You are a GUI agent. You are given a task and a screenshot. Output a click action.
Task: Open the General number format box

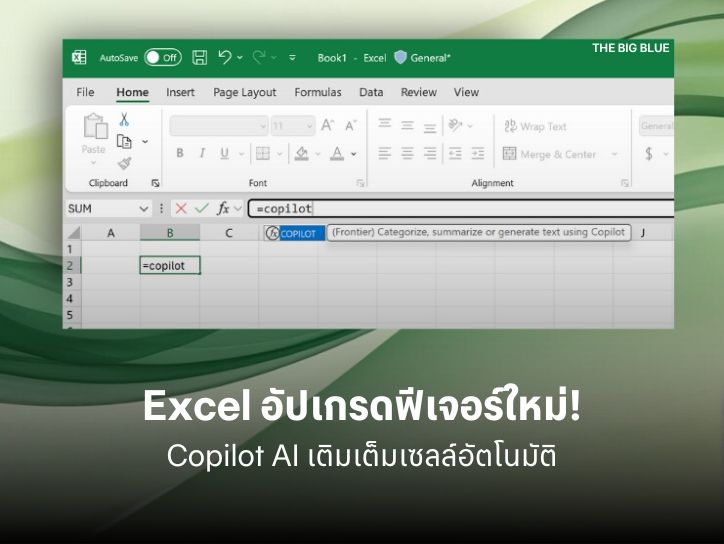[x=656, y=126]
